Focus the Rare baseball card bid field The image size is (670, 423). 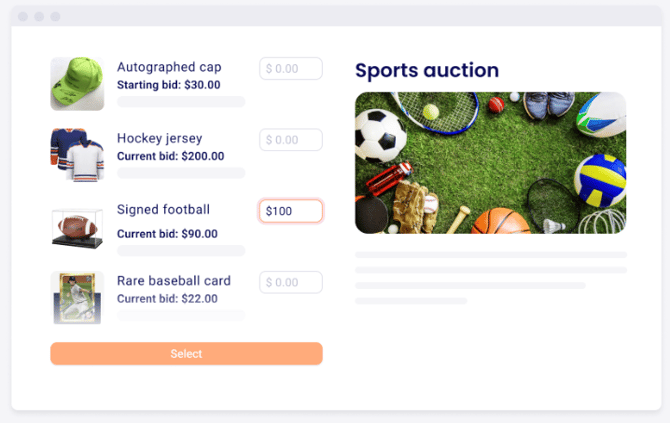(291, 283)
